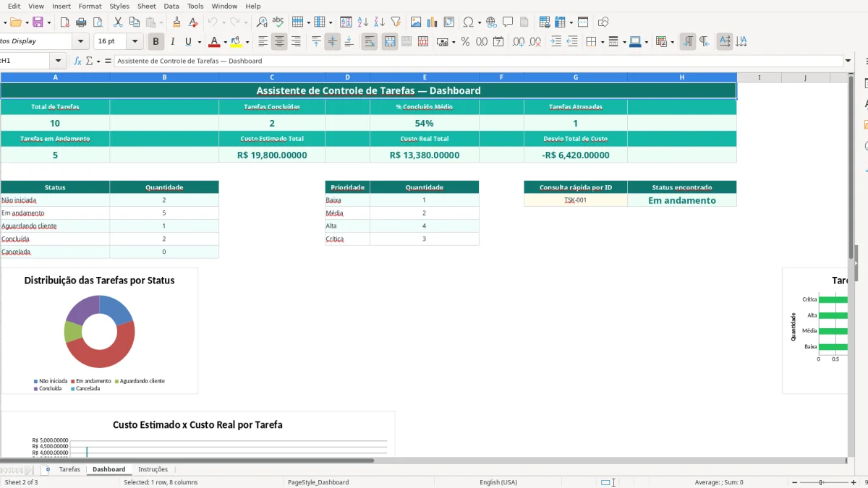Apply the yellow background color swatch
The image size is (868, 488).
click(x=236, y=42)
